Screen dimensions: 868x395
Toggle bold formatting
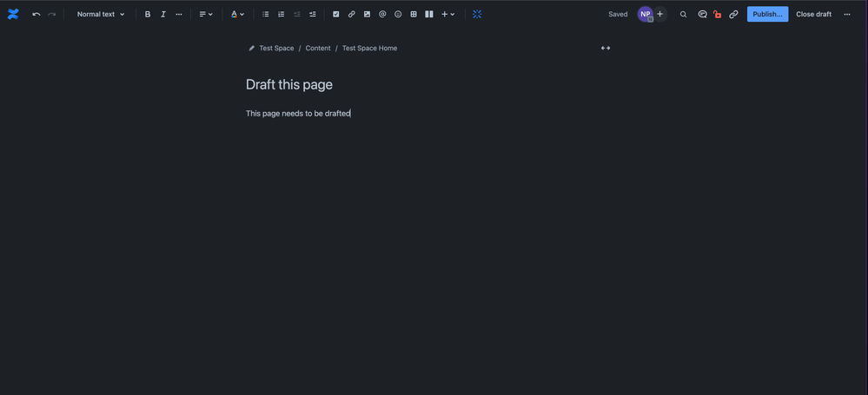(x=147, y=15)
